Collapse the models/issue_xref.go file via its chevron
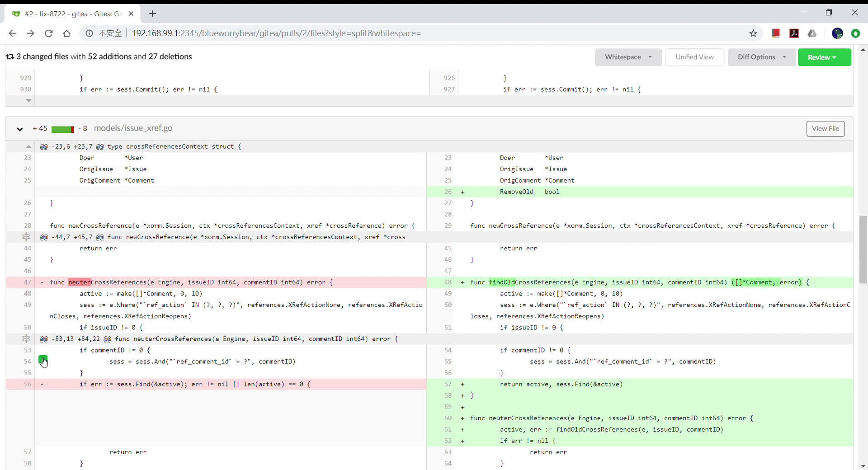 coord(19,129)
